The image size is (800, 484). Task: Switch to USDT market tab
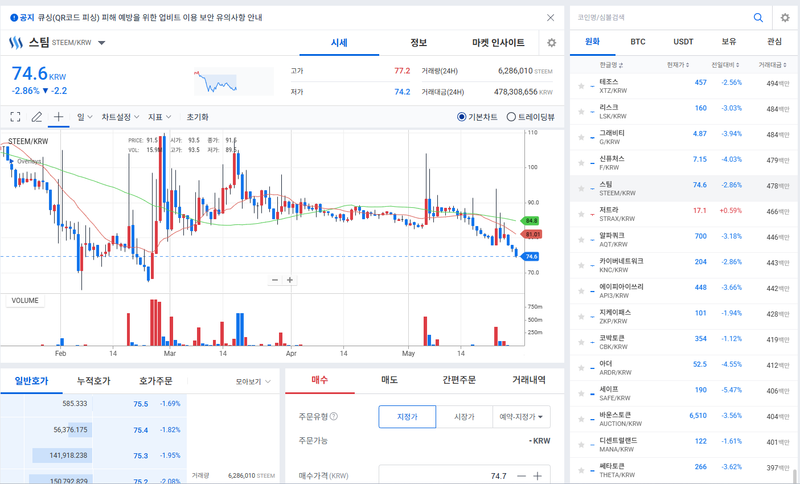coord(683,42)
